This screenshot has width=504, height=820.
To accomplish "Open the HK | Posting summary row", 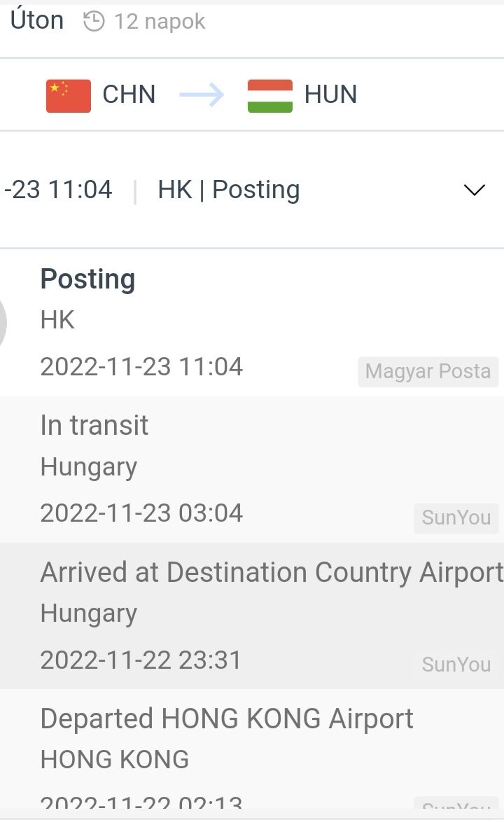I will click(x=229, y=190).
